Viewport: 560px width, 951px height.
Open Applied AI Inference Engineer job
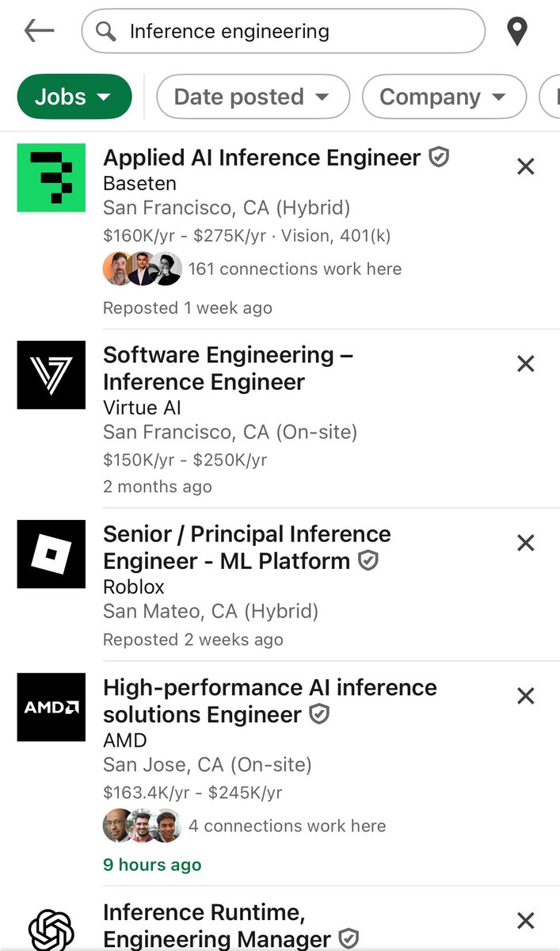(262, 158)
